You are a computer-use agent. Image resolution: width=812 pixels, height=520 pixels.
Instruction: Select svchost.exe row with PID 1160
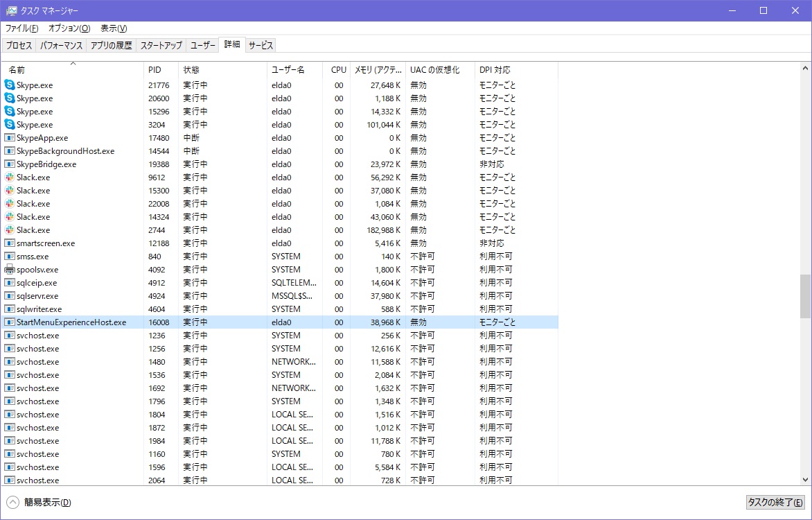click(x=280, y=453)
